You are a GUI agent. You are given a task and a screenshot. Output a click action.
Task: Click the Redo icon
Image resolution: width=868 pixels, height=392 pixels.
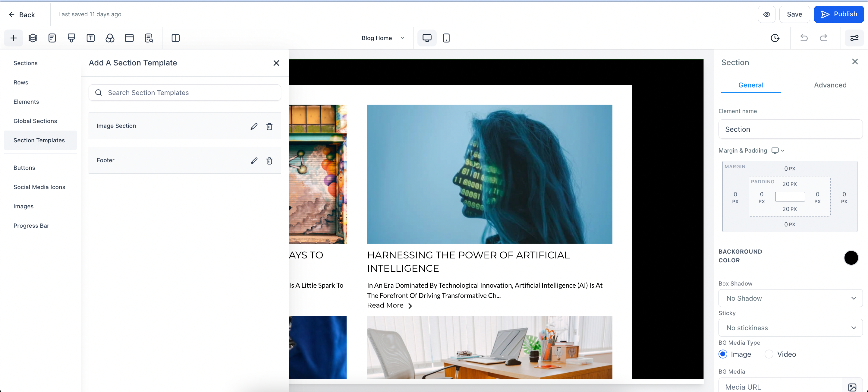[824, 38]
